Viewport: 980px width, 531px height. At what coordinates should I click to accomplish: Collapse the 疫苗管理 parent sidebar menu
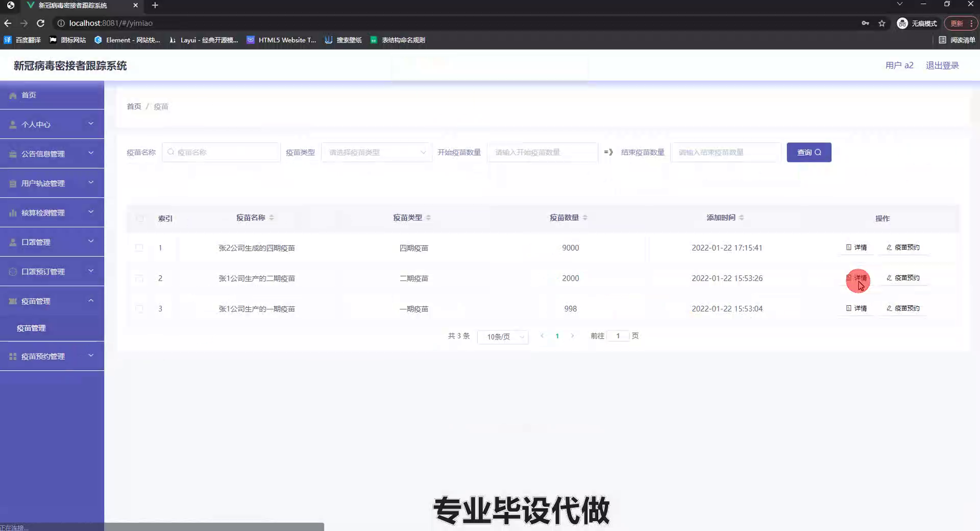(x=52, y=301)
